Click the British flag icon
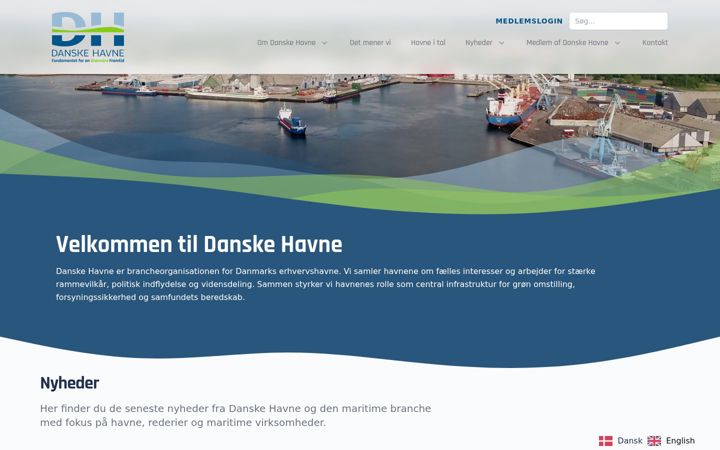 point(654,441)
